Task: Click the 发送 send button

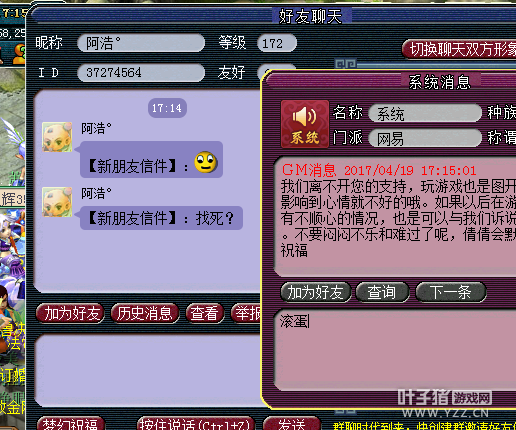Action: pyautogui.click(x=292, y=423)
